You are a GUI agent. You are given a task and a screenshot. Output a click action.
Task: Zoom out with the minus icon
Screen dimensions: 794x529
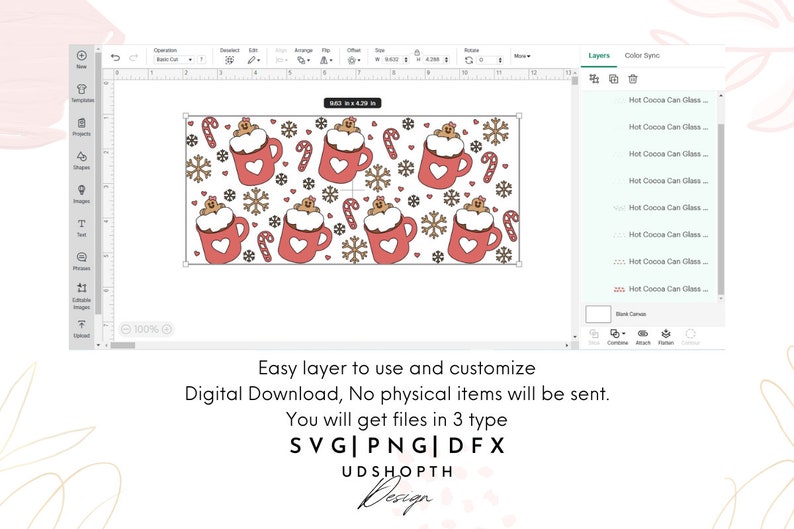[x=126, y=329]
